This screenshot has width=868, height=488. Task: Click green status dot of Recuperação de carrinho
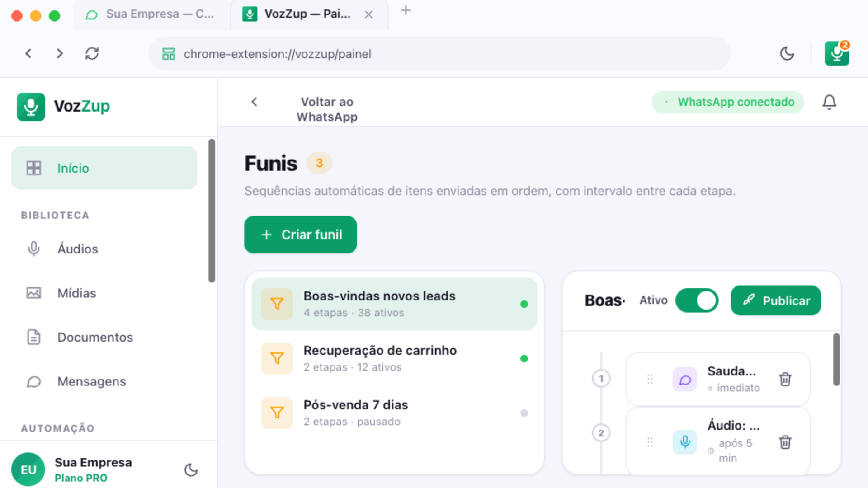(524, 358)
